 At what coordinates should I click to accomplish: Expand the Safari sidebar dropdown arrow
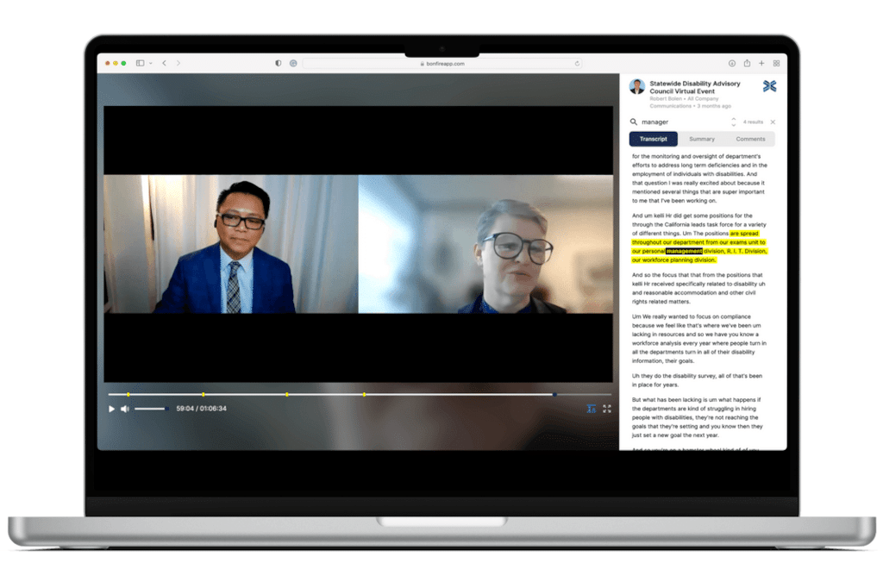(x=150, y=63)
